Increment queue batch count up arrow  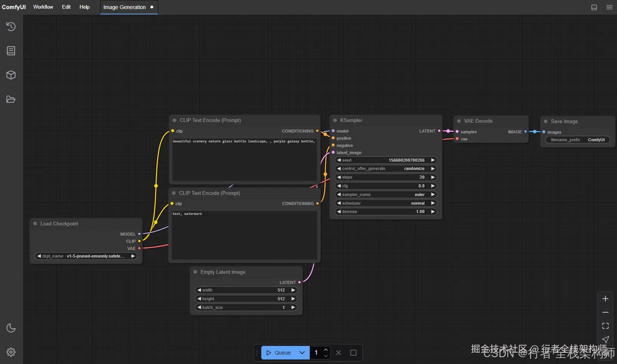pos(326,350)
